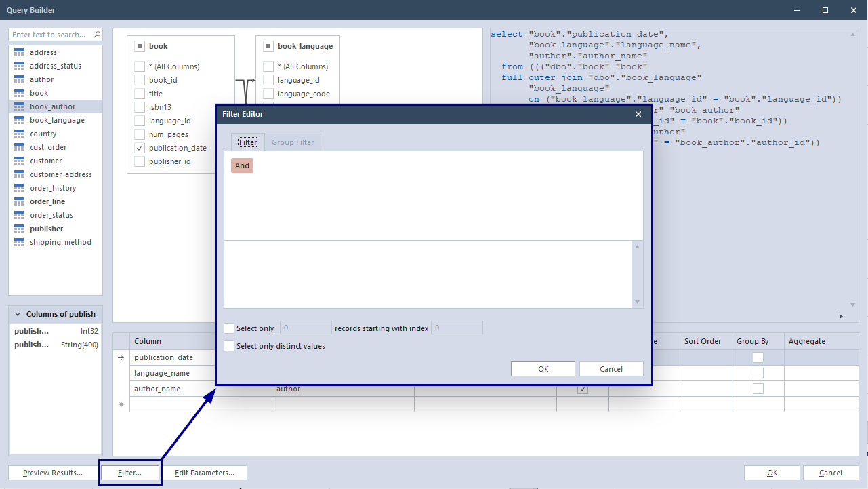Focus the table search box
868x489 pixels.
(x=50, y=35)
